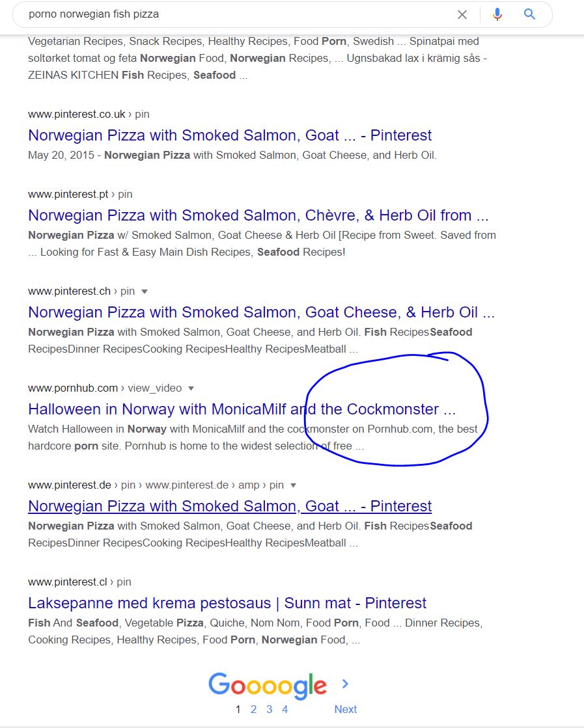Click inside the search query input field
The image size is (584, 728).
(x=237, y=14)
